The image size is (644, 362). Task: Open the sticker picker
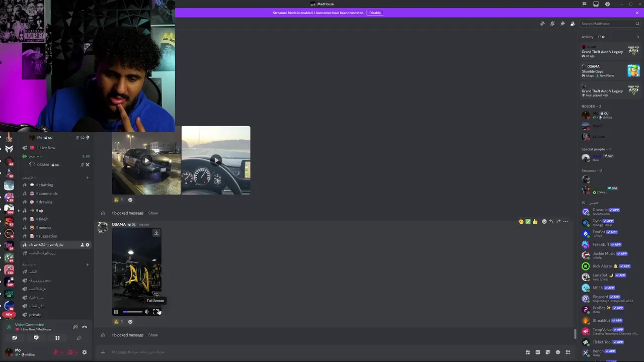tap(547, 352)
